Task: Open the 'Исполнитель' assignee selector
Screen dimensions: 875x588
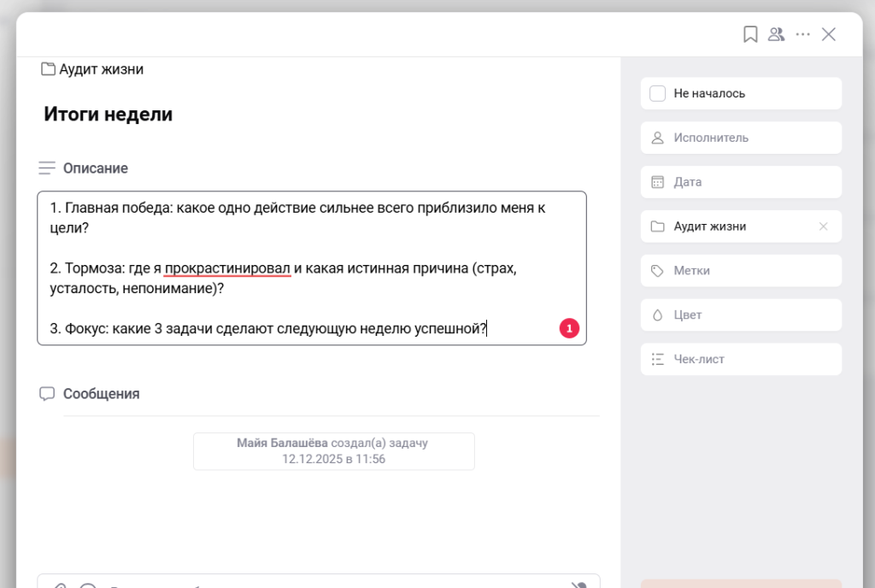Action: (x=741, y=138)
